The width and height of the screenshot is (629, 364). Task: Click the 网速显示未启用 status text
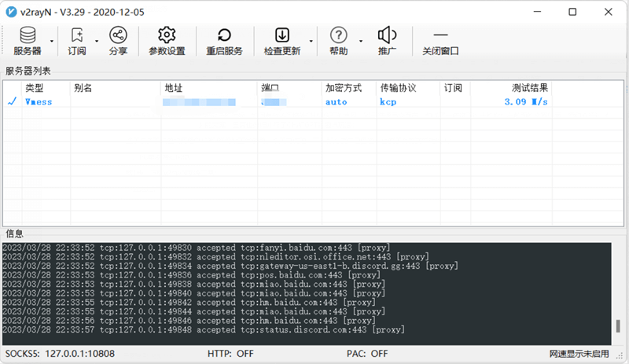pos(579,354)
